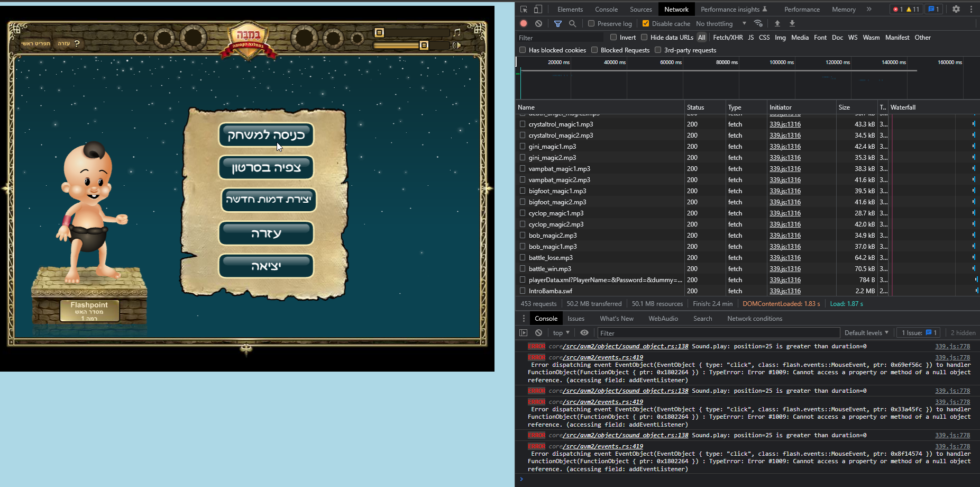This screenshot has height=487, width=980.
Task: Follow the 339.js:1316 initiator link
Action: (785, 124)
